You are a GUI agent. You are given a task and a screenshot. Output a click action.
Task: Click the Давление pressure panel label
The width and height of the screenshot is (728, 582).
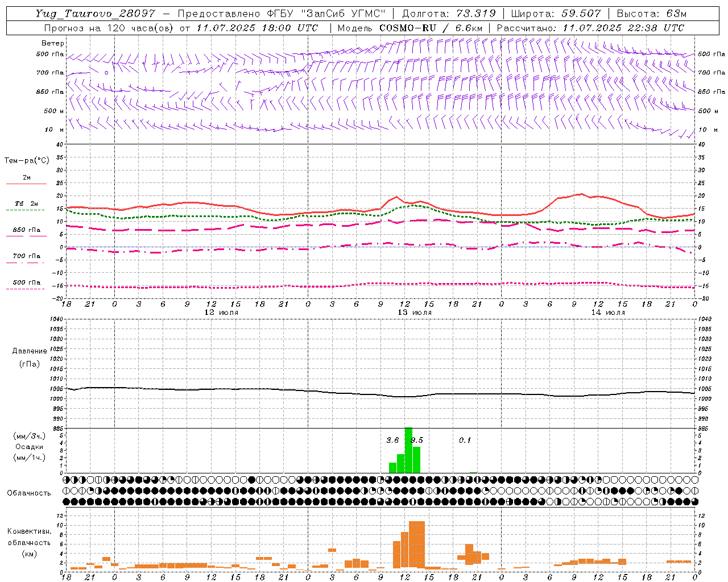point(30,351)
